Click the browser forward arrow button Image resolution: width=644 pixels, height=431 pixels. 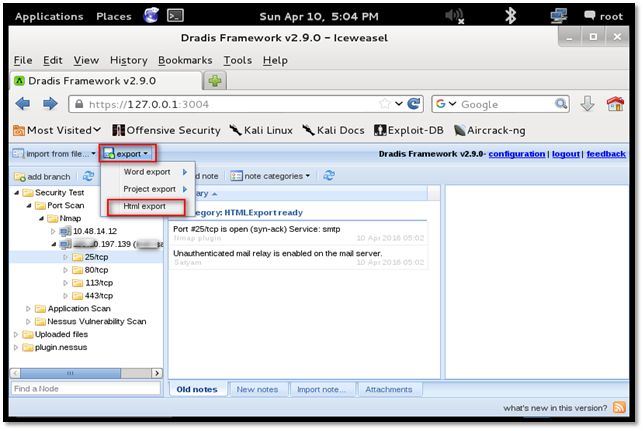[x=49, y=104]
